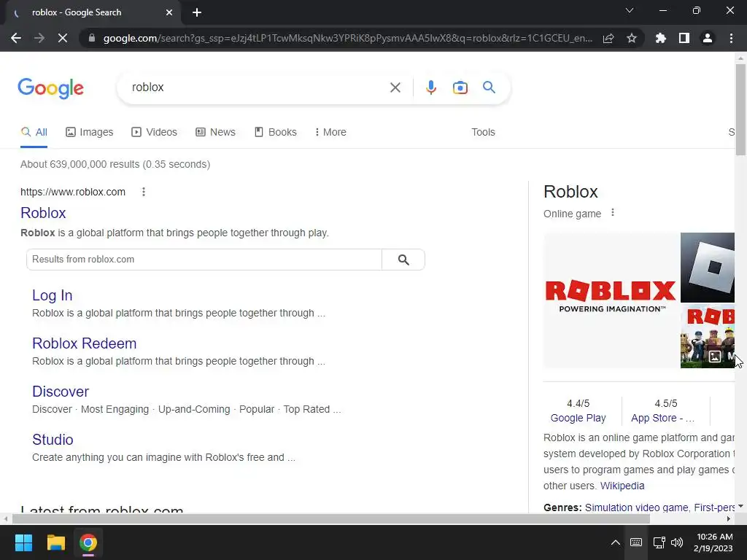Open the Discover sitelink

pyautogui.click(x=61, y=392)
